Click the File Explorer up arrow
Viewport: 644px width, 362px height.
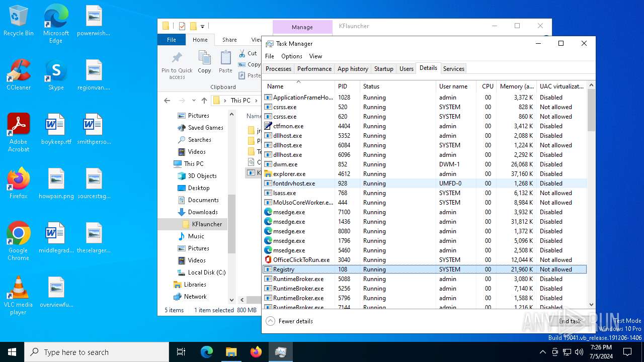(x=204, y=101)
